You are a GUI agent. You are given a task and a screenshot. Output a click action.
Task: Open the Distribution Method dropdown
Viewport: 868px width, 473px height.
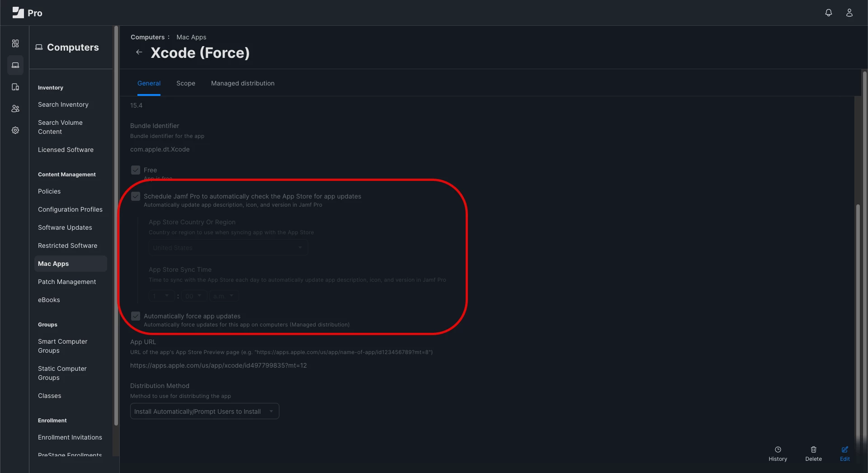coord(204,411)
